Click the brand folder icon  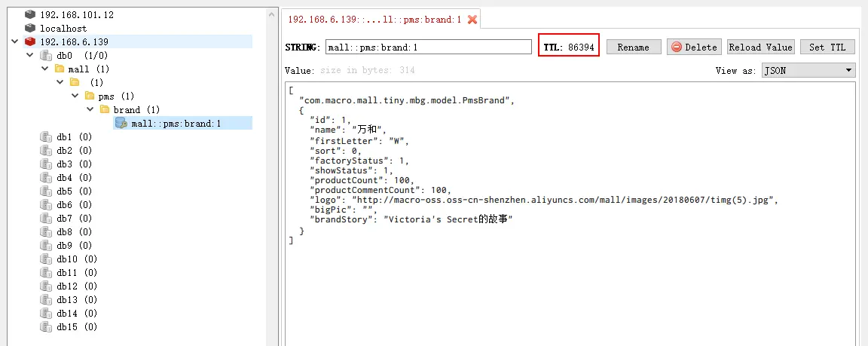point(105,109)
